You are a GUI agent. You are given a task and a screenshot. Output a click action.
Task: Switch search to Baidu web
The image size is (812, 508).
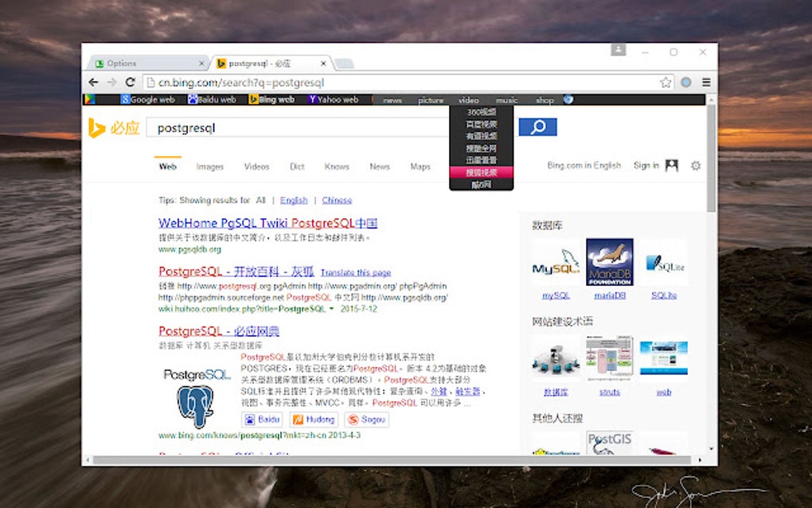coord(212,100)
